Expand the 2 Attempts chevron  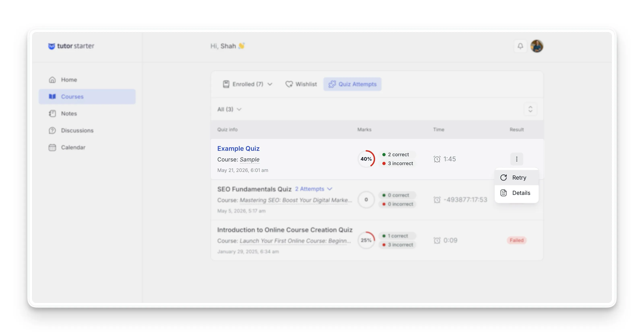[330, 189]
